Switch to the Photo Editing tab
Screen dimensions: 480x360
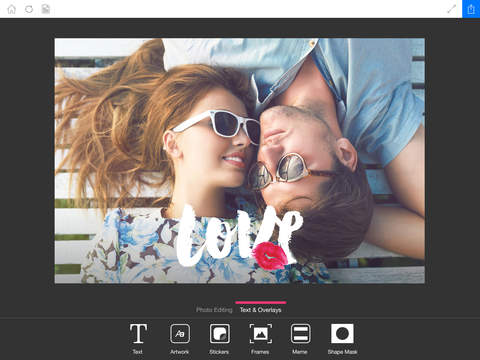[x=214, y=310]
